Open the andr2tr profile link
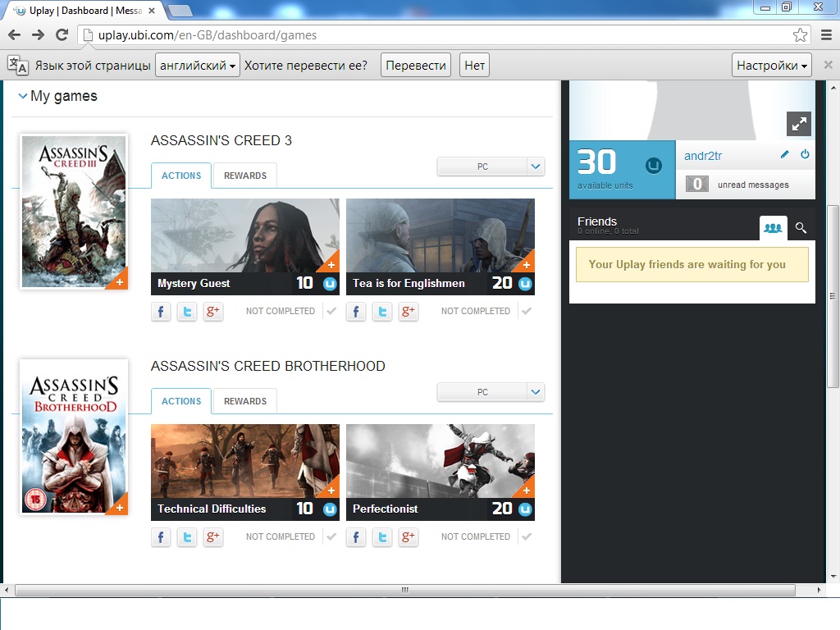 tap(703, 156)
